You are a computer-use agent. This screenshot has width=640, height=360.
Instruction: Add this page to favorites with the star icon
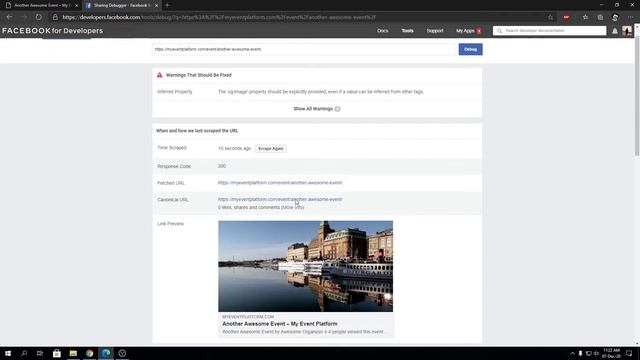click(x=551, y=17)
